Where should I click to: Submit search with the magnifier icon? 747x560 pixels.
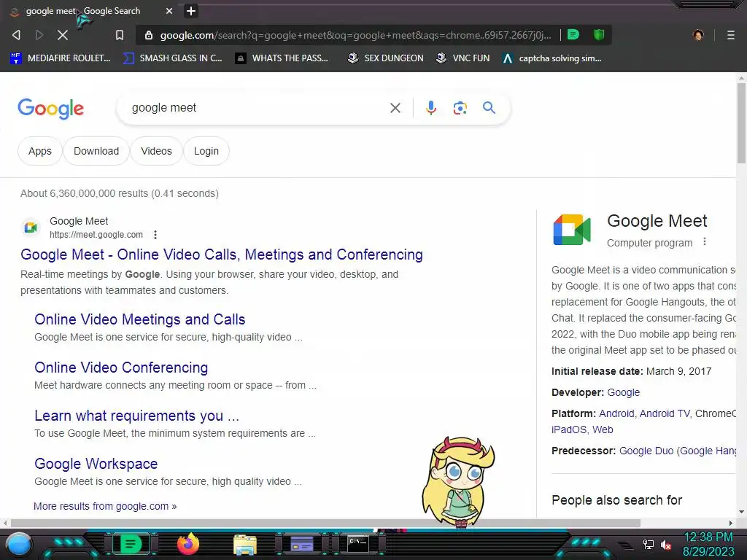pyautogui.click(x=489, y=108)
